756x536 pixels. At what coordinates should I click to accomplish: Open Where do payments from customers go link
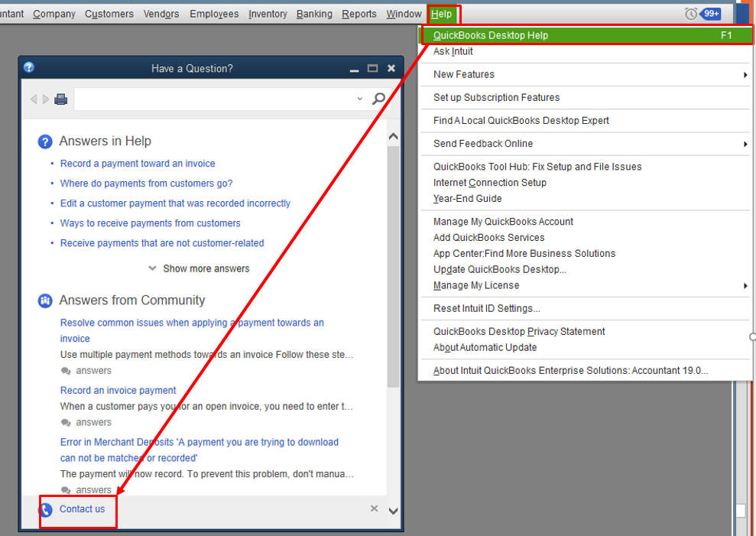click(146, 184)
